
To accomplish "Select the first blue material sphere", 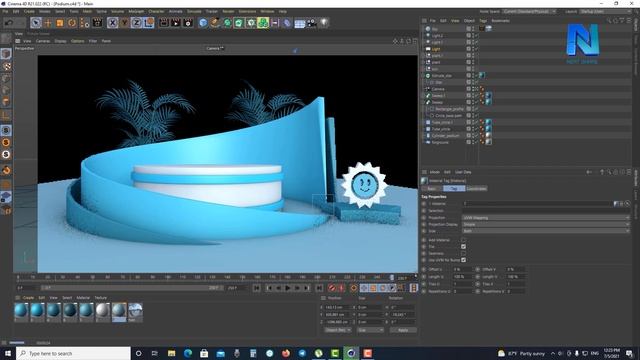I will (x=21, y=311).
